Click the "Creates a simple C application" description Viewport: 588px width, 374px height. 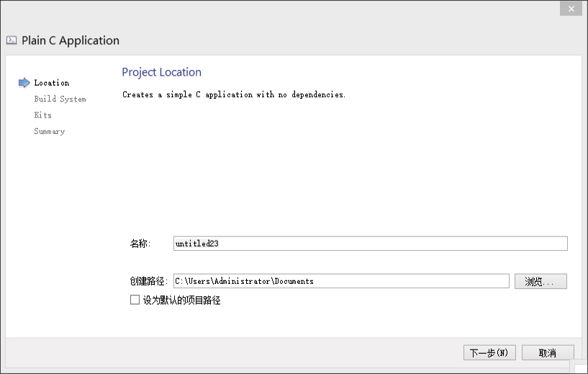pos(234,94)
